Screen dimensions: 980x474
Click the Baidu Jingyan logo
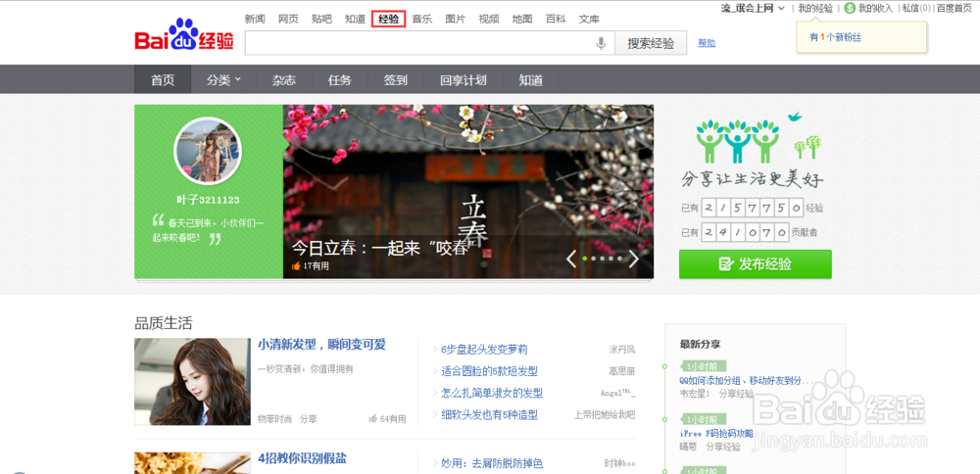[x=184, y=35]
